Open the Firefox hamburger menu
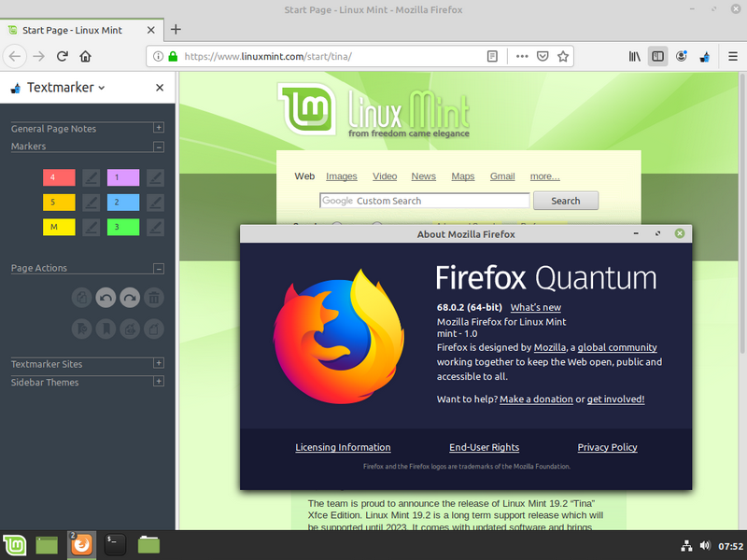 (x=733, y=56)
